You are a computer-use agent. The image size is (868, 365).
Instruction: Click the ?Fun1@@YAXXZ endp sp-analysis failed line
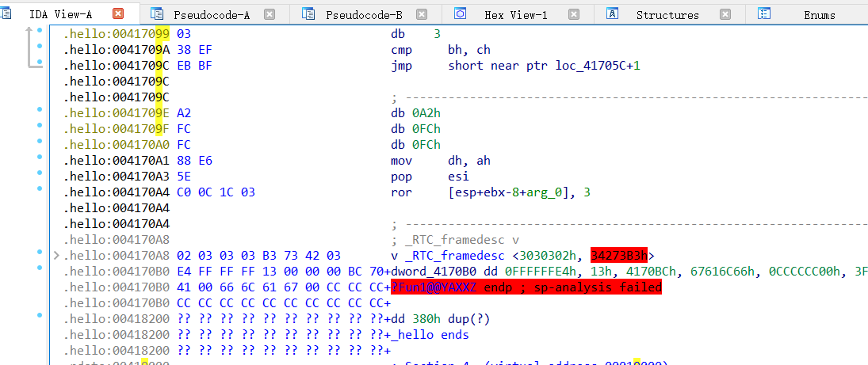coord(526,287)
